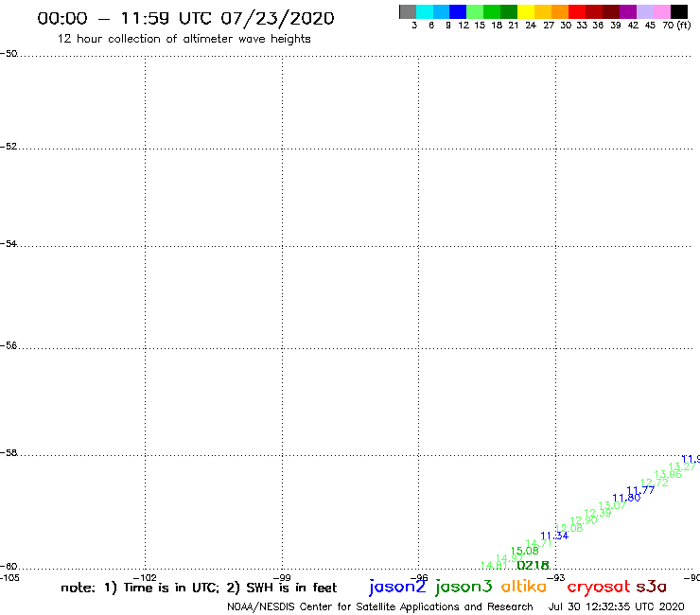
Task: Click the 'jason2' satellite legend label
Action: click(x=397, y=587)
